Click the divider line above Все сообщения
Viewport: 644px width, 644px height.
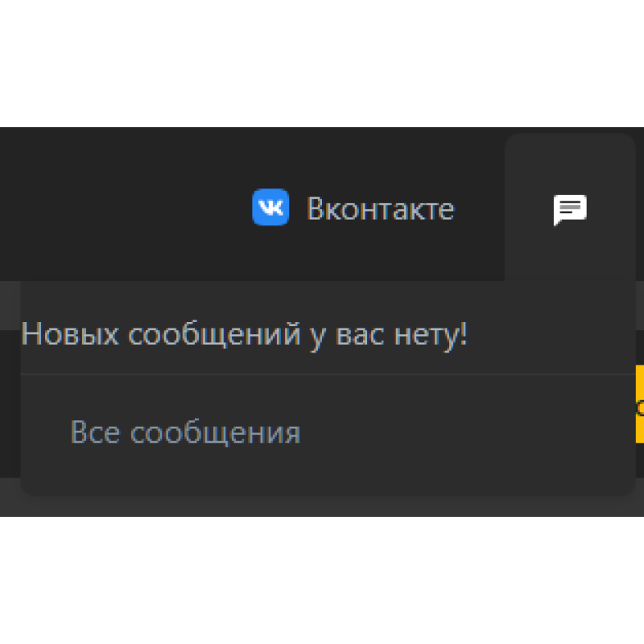328,374
